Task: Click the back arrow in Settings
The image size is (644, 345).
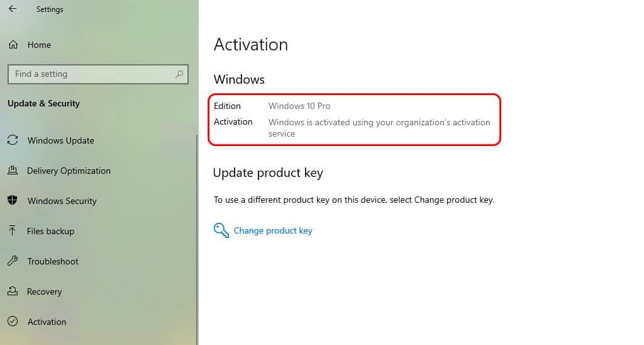Action: tap(13, 9)
